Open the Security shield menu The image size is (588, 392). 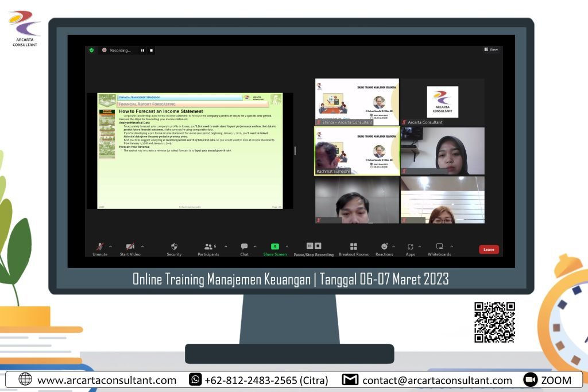coord(174,247)
